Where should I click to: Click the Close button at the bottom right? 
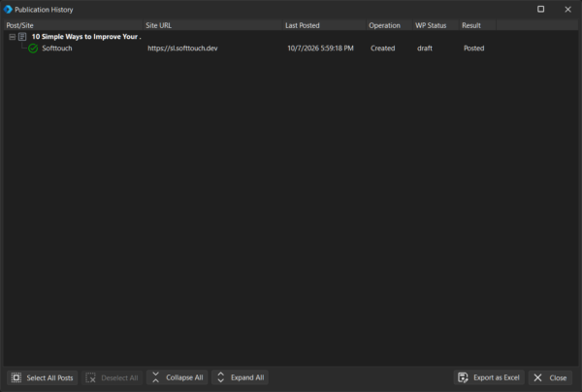tap(550, 377)
